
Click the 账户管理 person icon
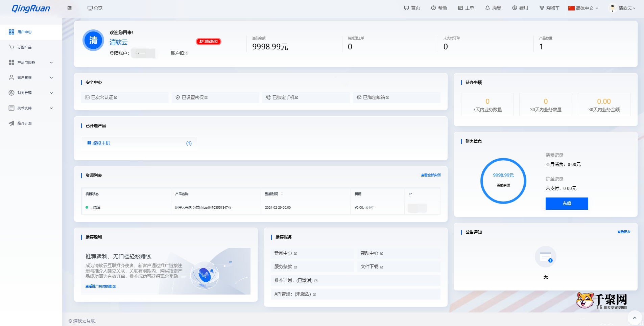(x=11, y=77)
